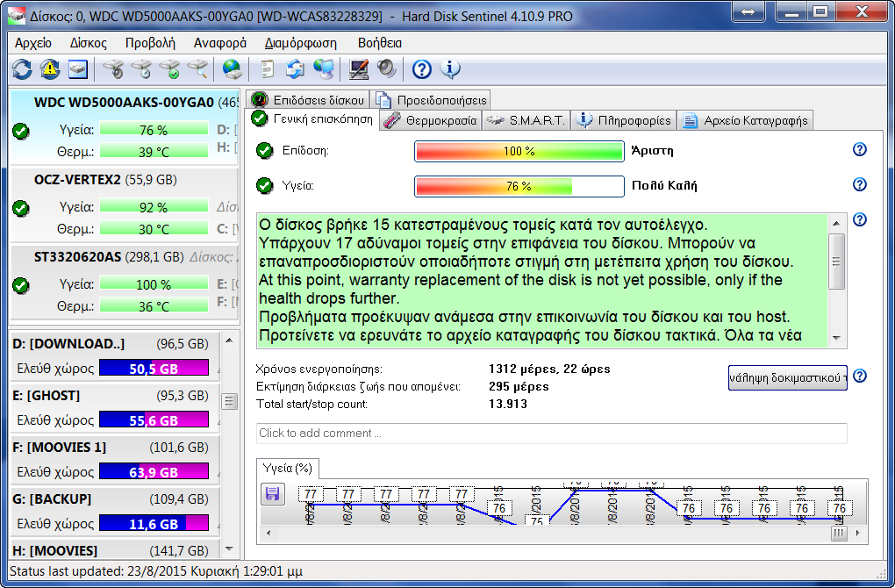
Task: Click the help icon beside the Επίδοση bar
Action: 860,149
